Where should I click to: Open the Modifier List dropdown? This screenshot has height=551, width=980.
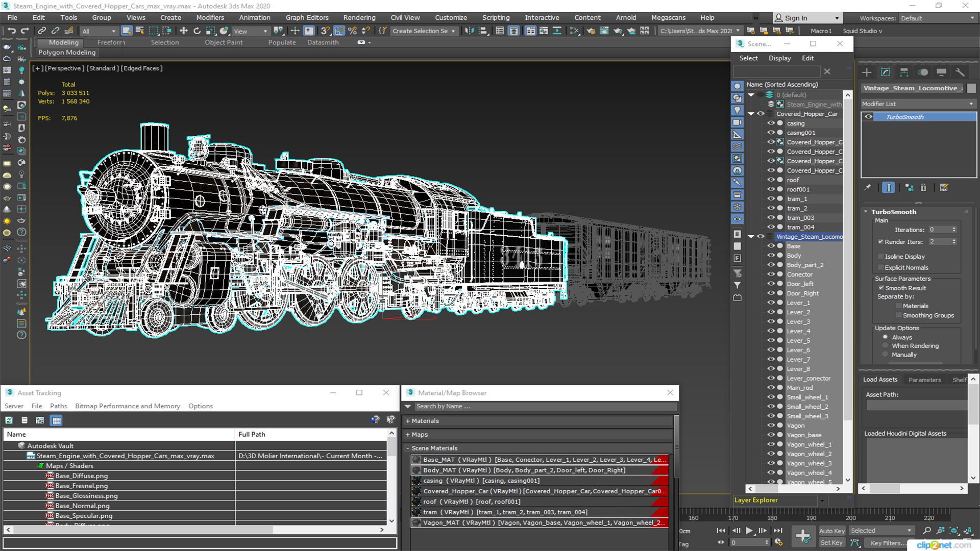point(918,104)
